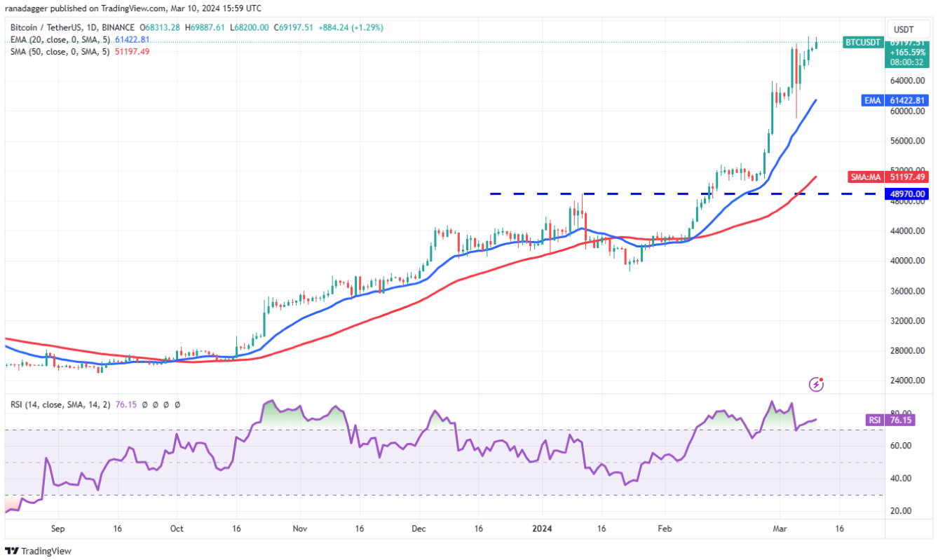Select the blue dashed horizontal line at 48970
The image size is (938, 560).
[x=687, y=193]
